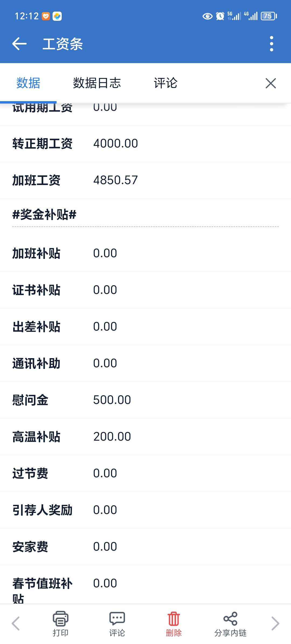
Task: Tap the 引荐人奖励 row
Action: click(x=145, y=510)
